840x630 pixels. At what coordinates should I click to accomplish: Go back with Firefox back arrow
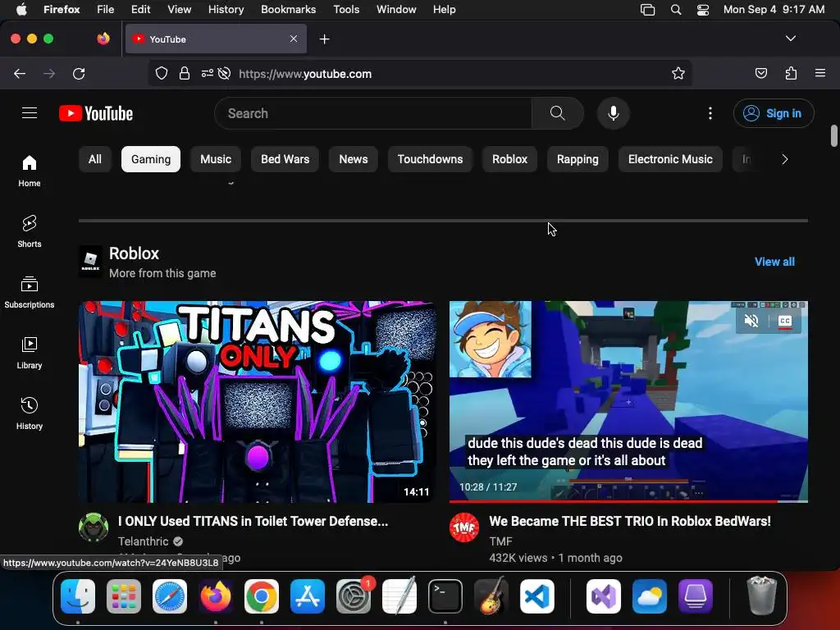tap(20, 73)
